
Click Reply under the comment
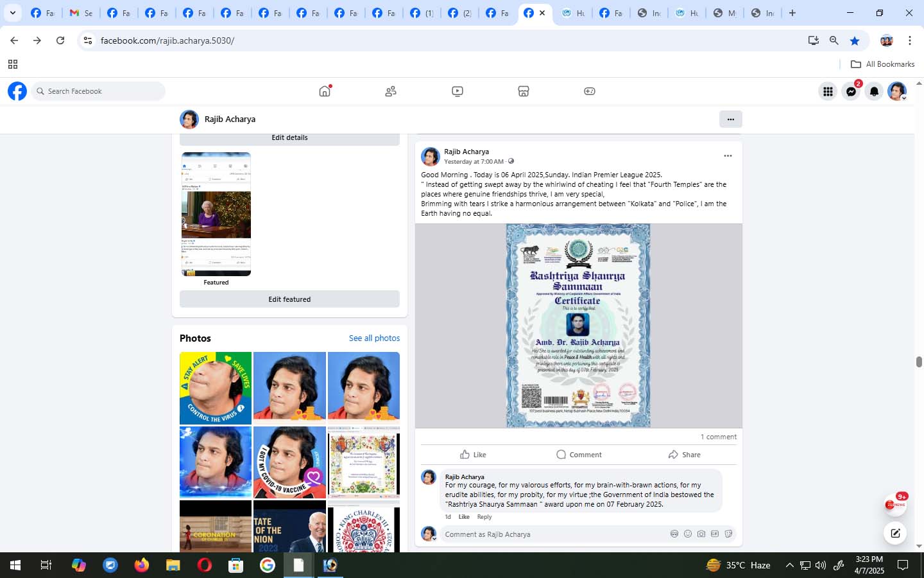(x=484, y=517)
